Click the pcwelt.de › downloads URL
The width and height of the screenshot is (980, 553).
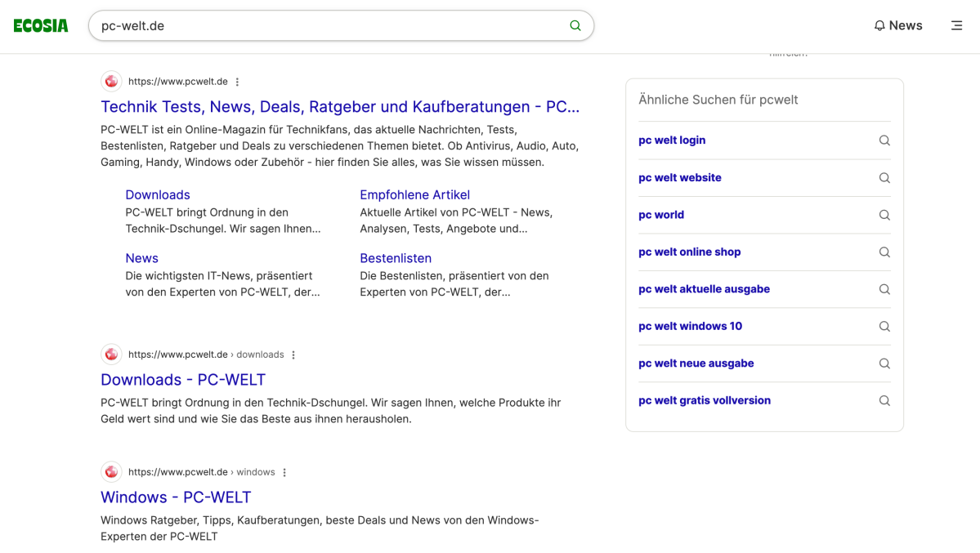(x=206, y=355)
